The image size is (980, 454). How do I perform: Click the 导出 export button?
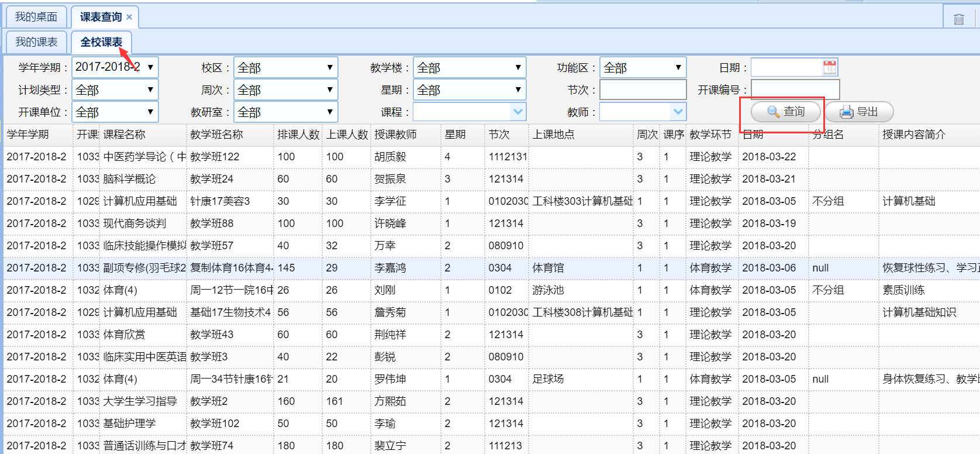click(x=859, y=112)
